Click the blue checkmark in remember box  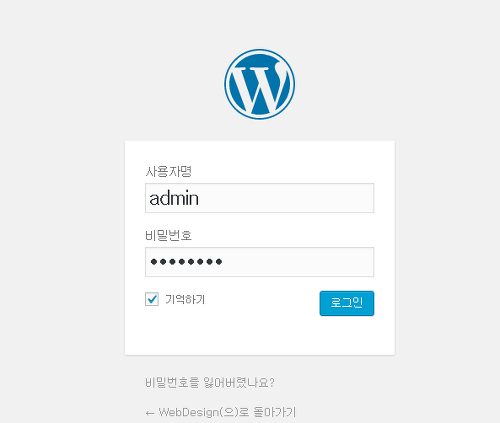152,299
